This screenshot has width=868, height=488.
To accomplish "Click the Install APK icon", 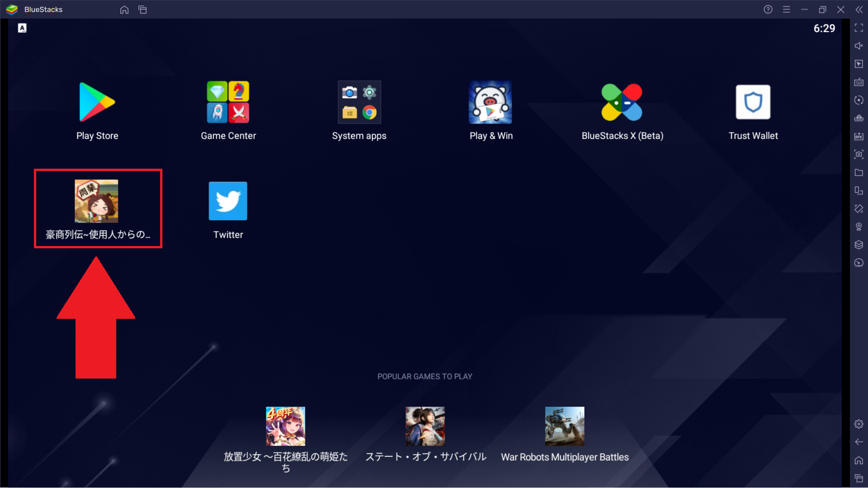I will 859,137.
